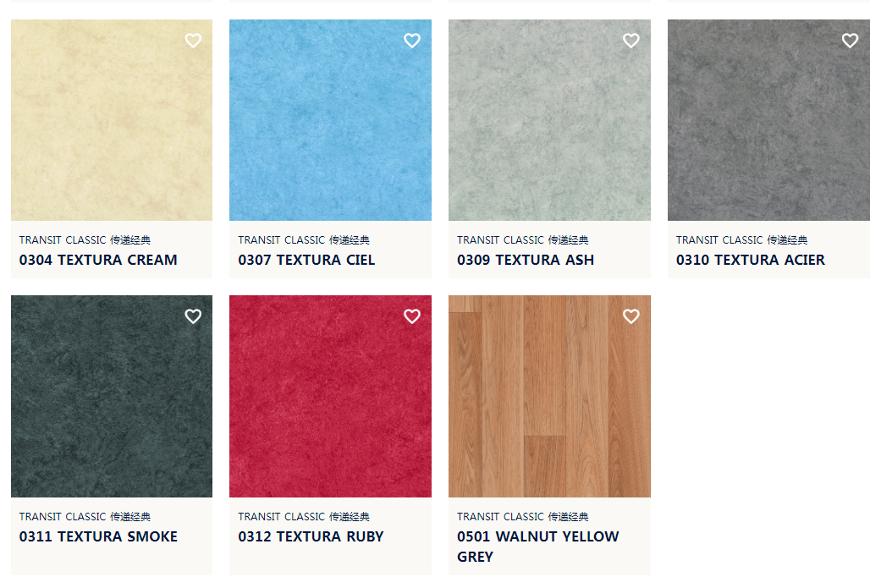Favorite the 0312 Textura Ruby heart icon
881x588 pixels.
pos(412,316)
